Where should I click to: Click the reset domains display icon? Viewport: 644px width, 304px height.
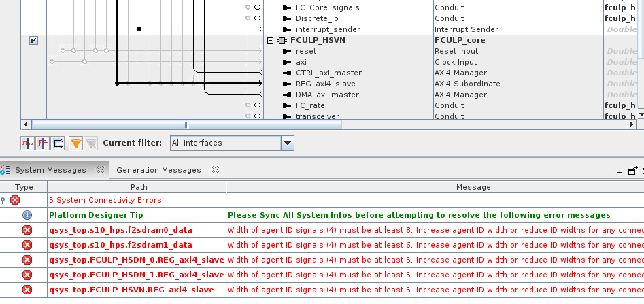[43, 143]
